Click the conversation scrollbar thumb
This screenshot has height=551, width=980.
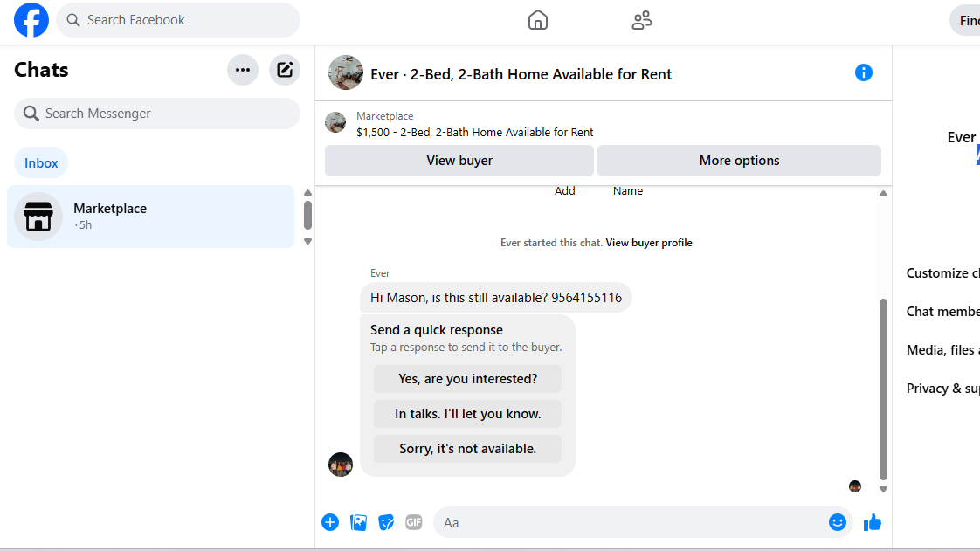(883, 389)
